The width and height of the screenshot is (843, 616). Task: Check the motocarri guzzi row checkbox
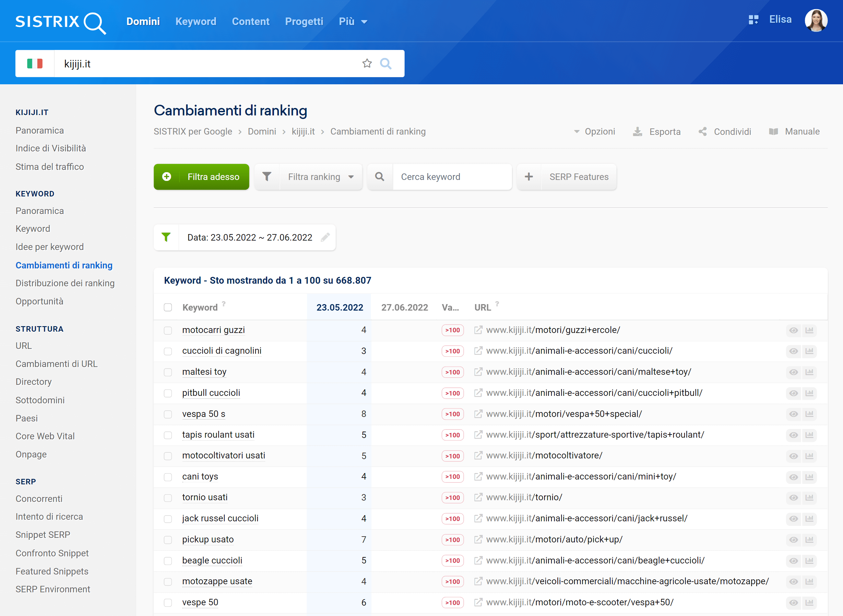point(168,330)
